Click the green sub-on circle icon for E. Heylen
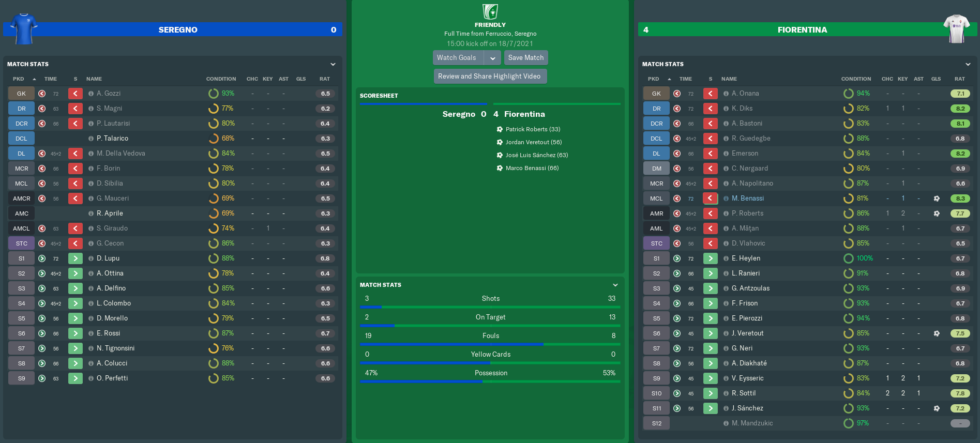980x443 pixels. coord(677,258)
